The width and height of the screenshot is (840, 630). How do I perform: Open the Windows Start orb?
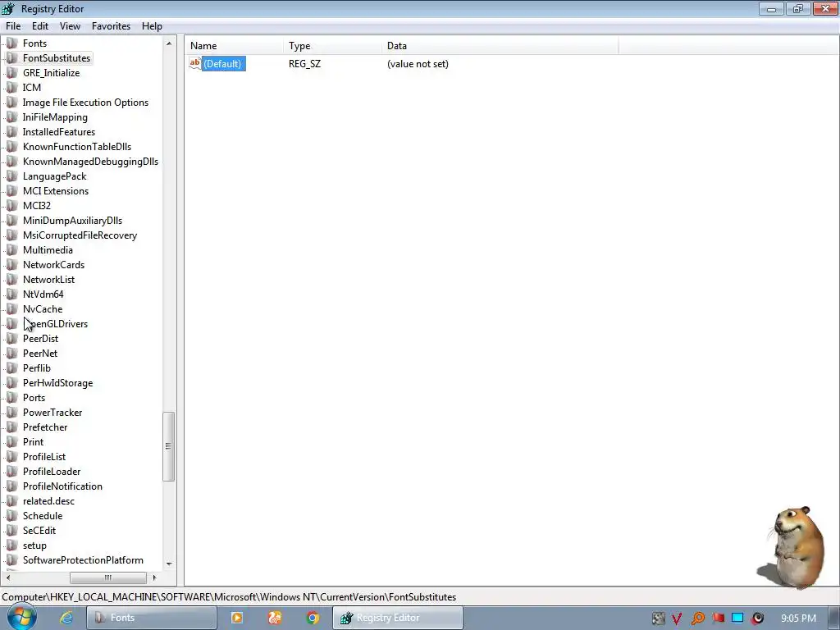coord(22,617)
